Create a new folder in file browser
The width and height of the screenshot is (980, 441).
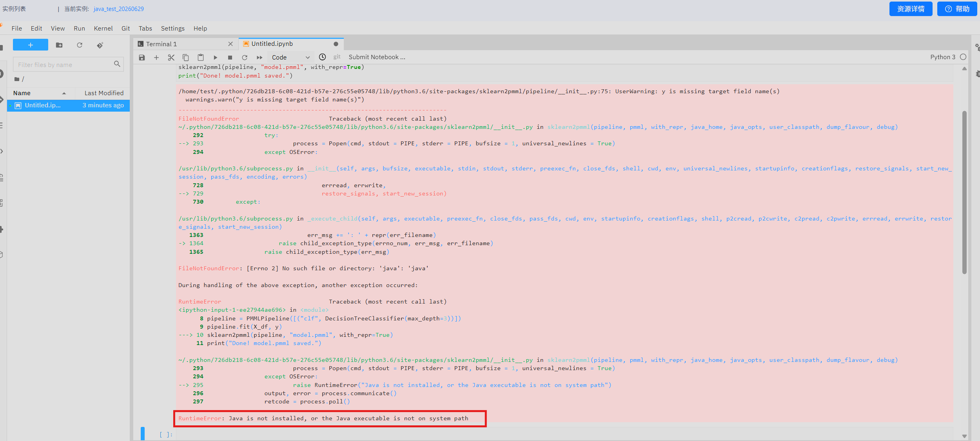pos(59,45)
